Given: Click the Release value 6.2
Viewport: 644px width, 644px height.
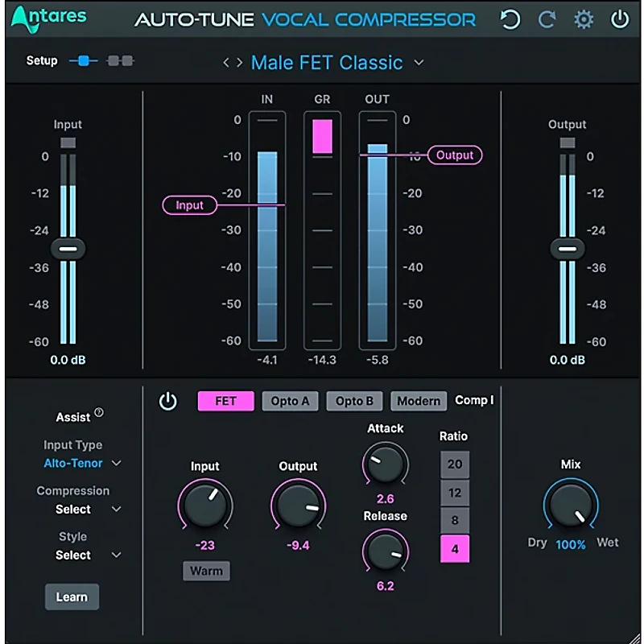Looking at the screenshot, I should pyautogui.click(x=386, y=586).
